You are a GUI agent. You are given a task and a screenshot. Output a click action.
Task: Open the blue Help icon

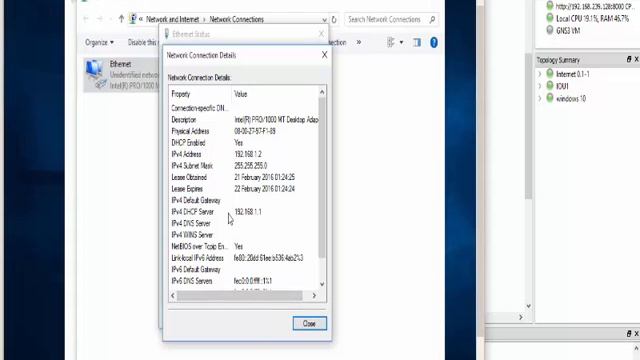[x=433, y=42]
